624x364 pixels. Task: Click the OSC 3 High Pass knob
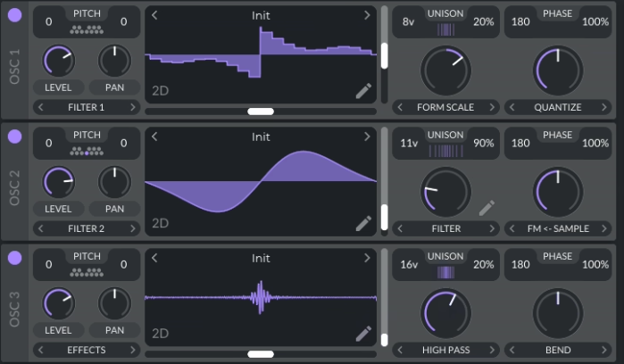tap(445, 313)
